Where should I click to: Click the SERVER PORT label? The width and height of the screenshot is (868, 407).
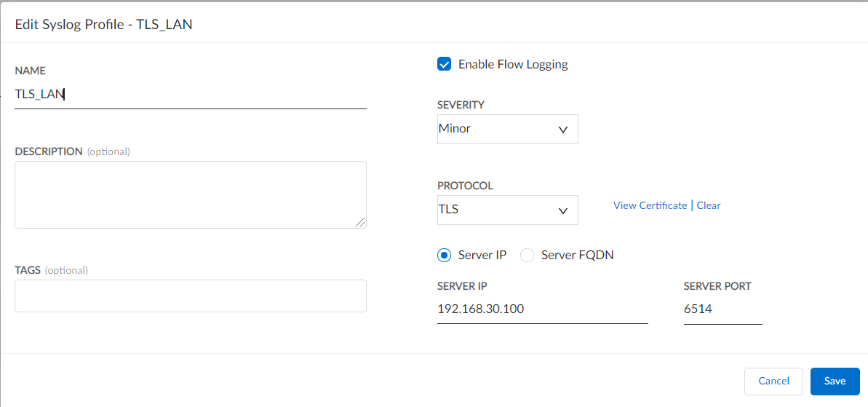[x=717, y=286]
